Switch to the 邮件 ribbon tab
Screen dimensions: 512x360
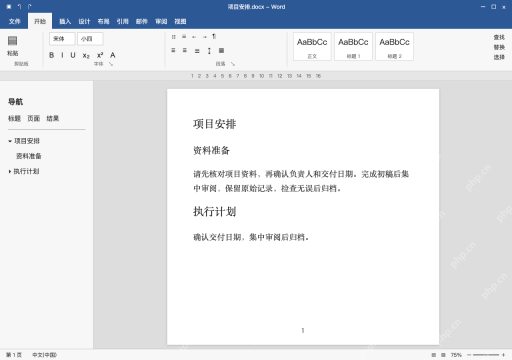[142, 21]
